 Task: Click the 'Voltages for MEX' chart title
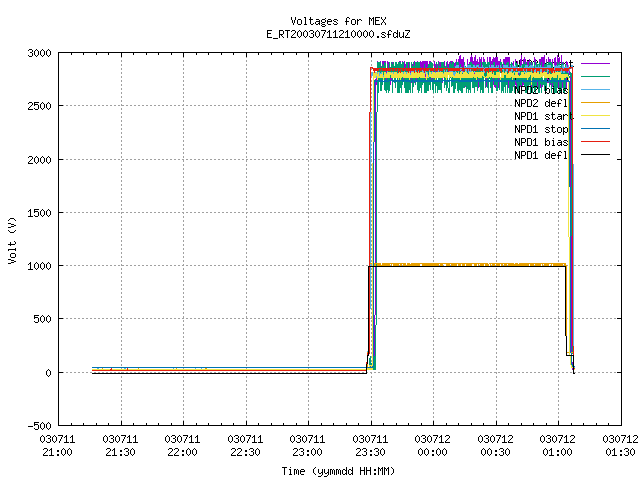(x=338, y=21)
